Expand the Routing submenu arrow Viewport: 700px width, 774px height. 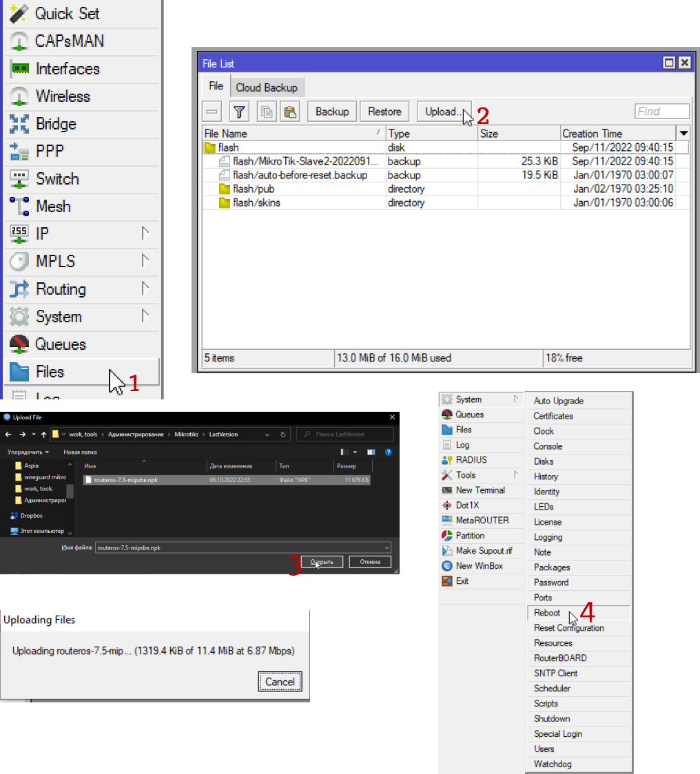point(145,289)
